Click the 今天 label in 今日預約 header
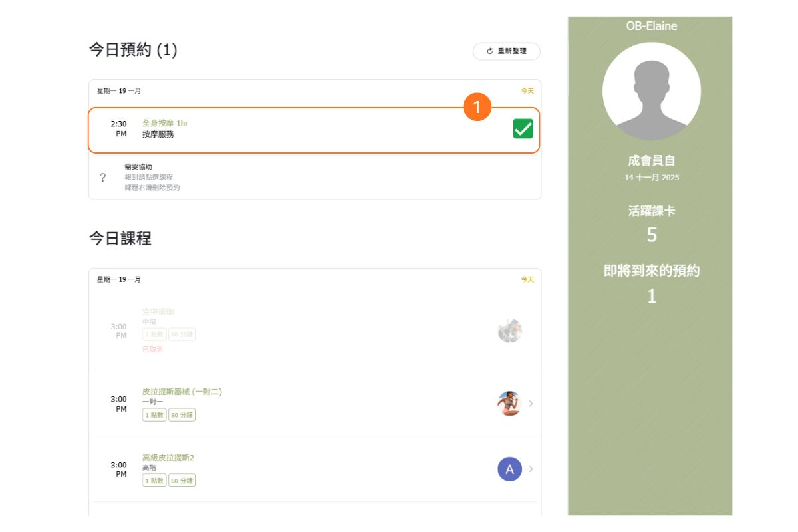Viewport: 798px width, 532px height. click(527, 91)
